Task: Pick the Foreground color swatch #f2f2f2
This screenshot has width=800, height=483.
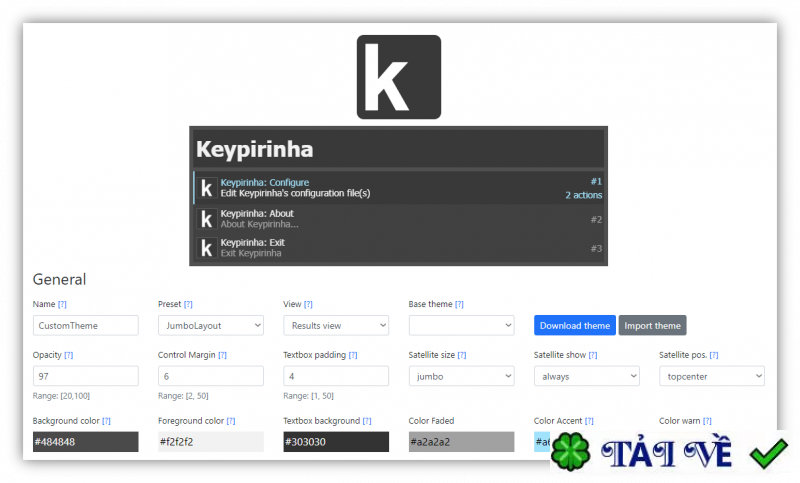Action: pyautogui.click(x=211, y=442)
